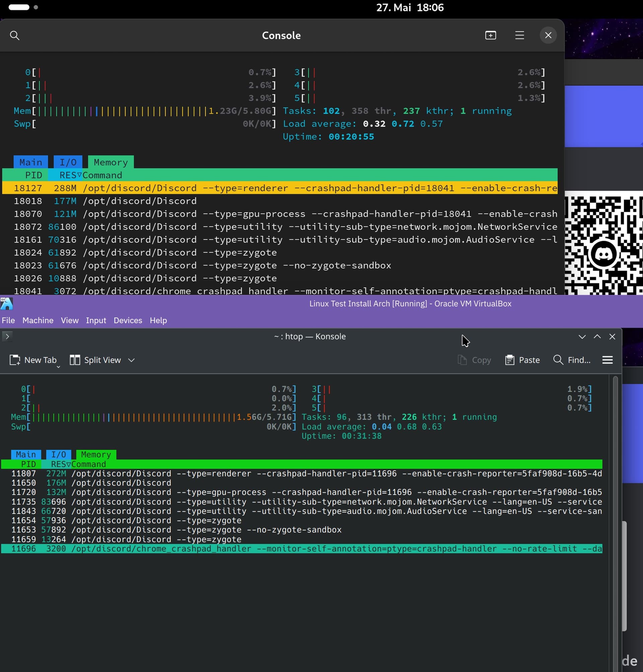
Task: Select process 11653 no-zygote-sandbox row
Action: coord(302,530)
